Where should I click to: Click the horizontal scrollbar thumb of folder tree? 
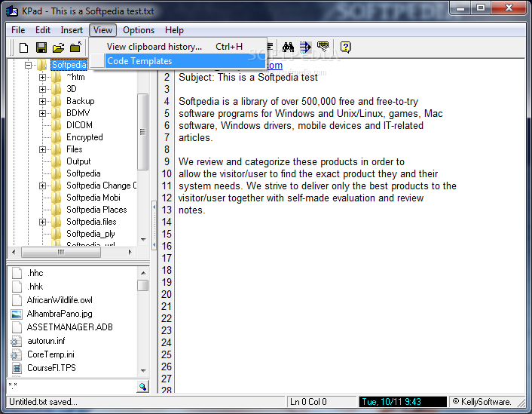tap(61, 252)
